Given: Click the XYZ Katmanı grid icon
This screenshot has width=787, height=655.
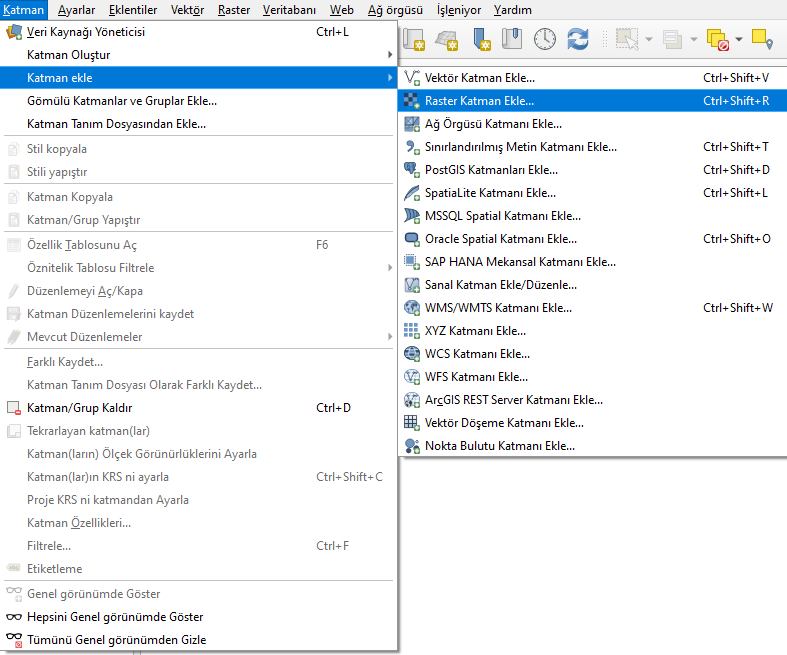Looking at the screenshot, I should click(412, 331).
